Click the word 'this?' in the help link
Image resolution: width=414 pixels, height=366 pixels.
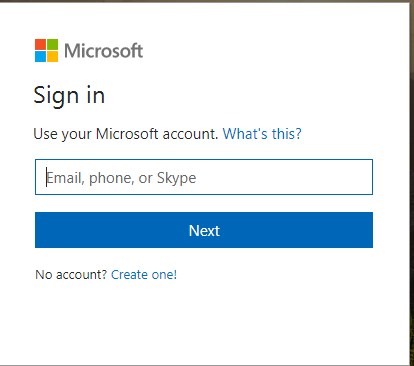pyautogui.click(x=286, y=134)
